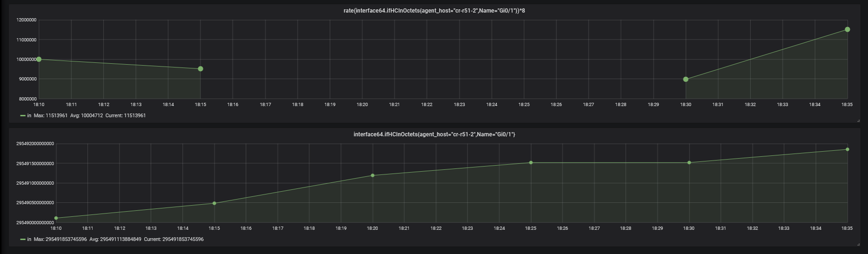The width and height of the screenshot is (868, 254).
Task: Click the 295492000000000 y-axis label in bottom panel
Action: pos(35,144)
